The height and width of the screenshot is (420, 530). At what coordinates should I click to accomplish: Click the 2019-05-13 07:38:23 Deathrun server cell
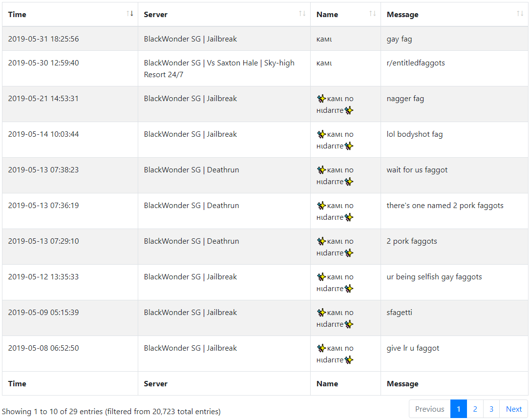point(224,175)
